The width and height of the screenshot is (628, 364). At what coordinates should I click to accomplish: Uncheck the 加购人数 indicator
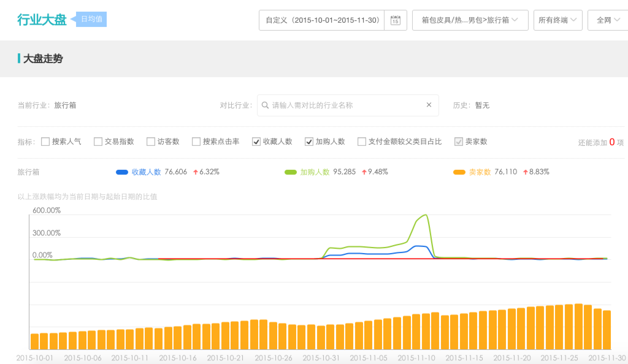tap(309, 142)
